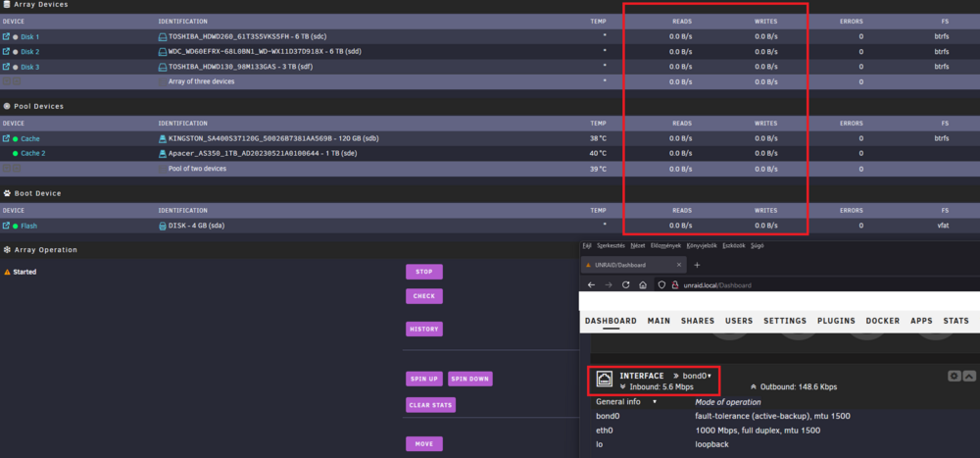
Task: Click the Array Operation snowflake icon
Action: pyautogui.click(x=7, y=250)
